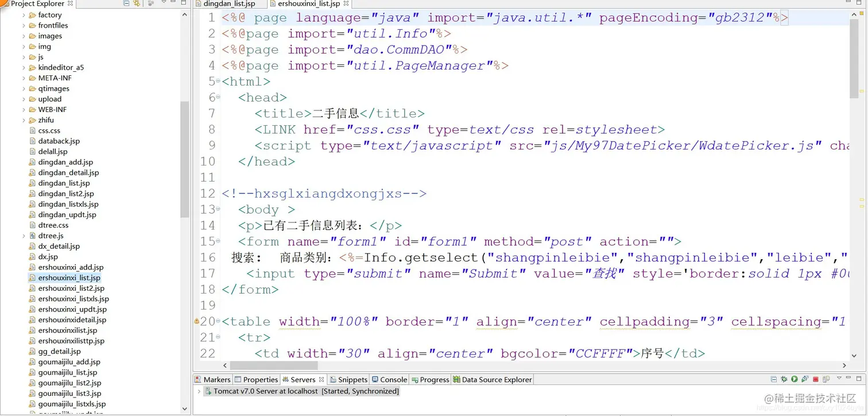Viewport: 868px width, 416px height.
Task: Expand the kindeditor_a5 folder
Action: (x=24, y=67)
